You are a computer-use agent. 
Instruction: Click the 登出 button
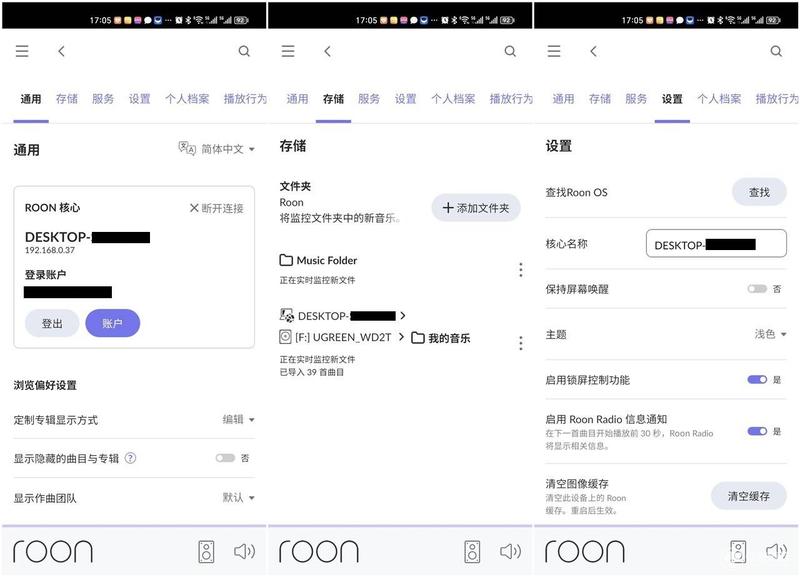(52, 323)
